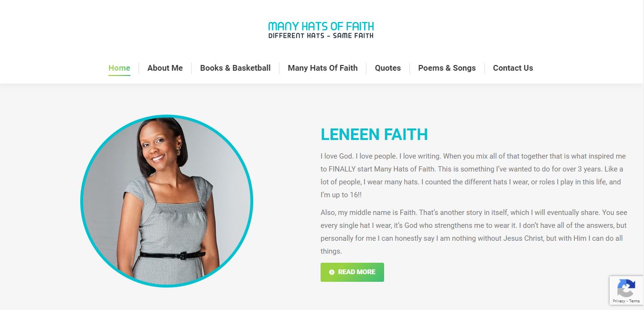Click the green Read More button
The width and height of the screenshot is (644, 310).
[352, 272]
